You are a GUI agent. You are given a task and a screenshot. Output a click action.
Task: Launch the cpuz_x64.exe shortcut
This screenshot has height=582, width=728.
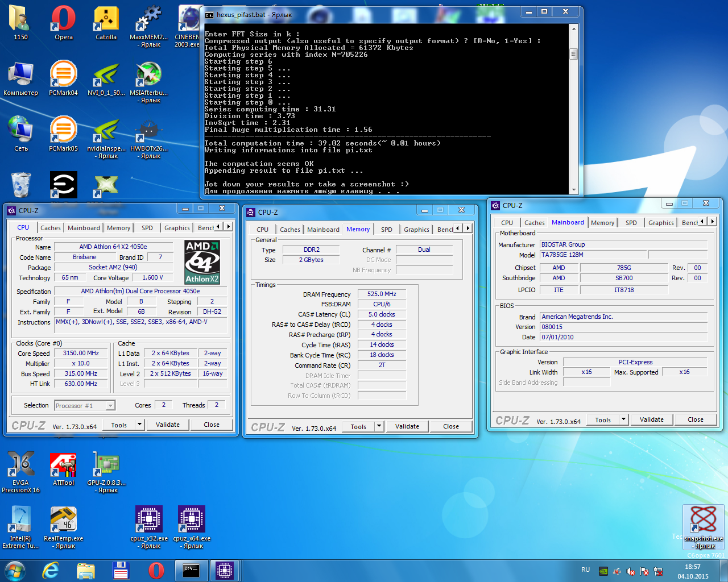[192, 527]
